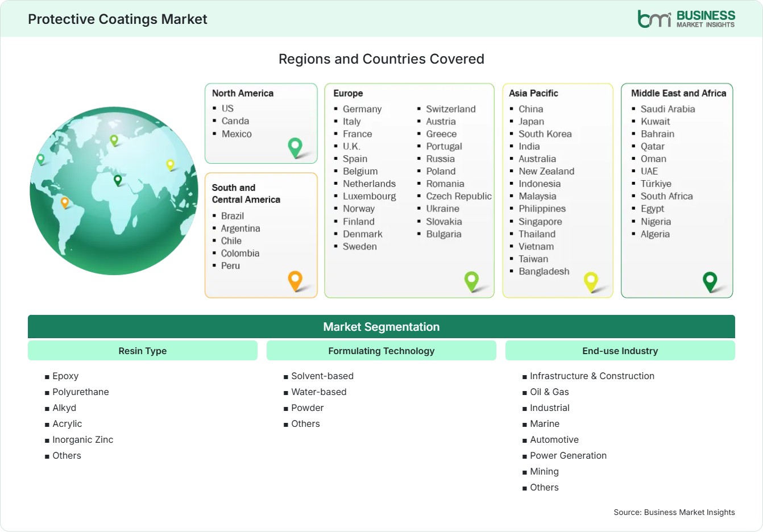Click 'Infrastructure & Construction' entry
Screen dimensions: 763x532
tap(592, 376)
